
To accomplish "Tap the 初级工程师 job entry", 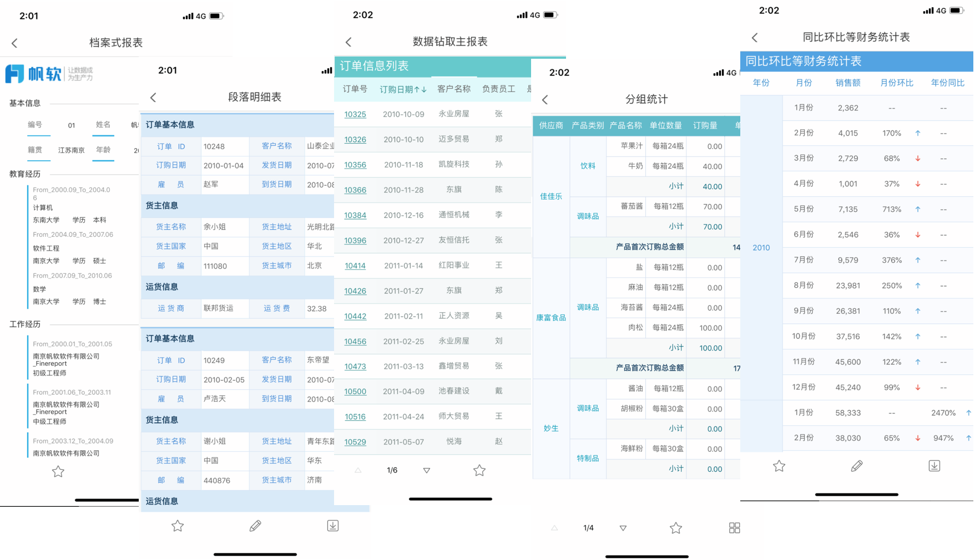I will tap(49, 373).
